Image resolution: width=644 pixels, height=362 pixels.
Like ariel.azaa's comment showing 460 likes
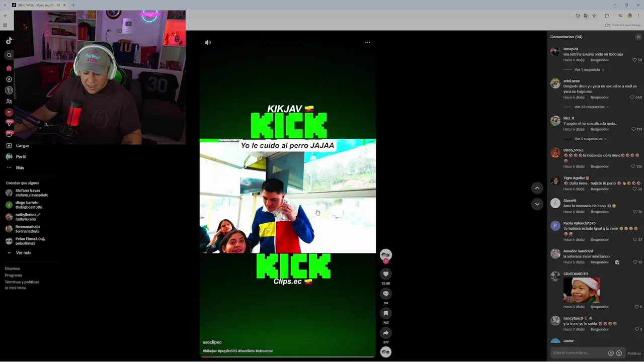[632, 97]
